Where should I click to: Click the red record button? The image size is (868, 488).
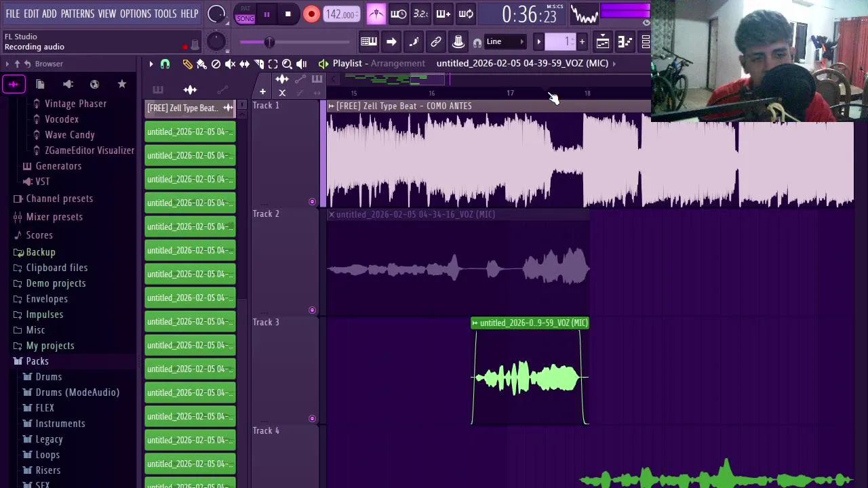311,14
